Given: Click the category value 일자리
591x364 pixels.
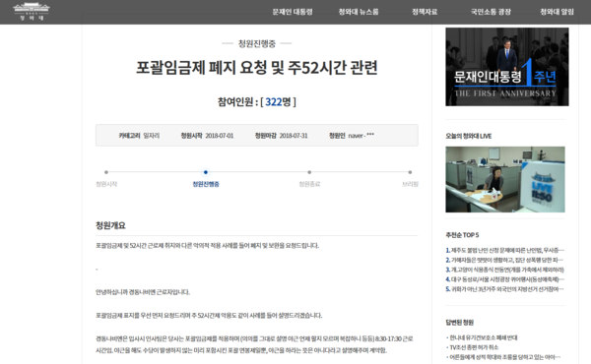Looking at the screenshot, I should 152,136.
